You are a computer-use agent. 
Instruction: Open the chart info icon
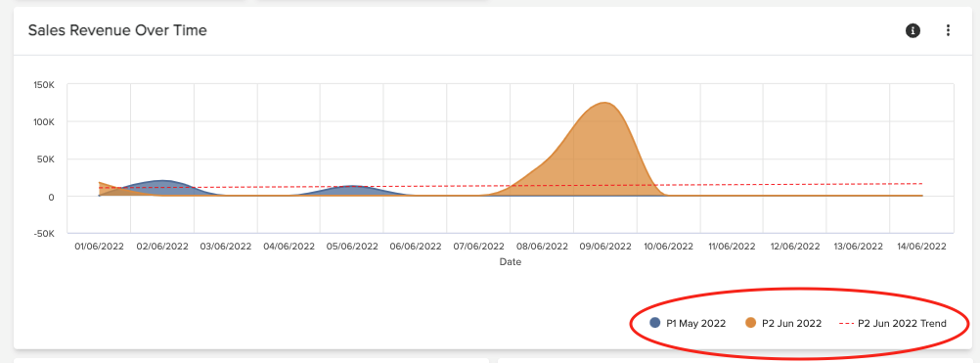click(913, 30)
